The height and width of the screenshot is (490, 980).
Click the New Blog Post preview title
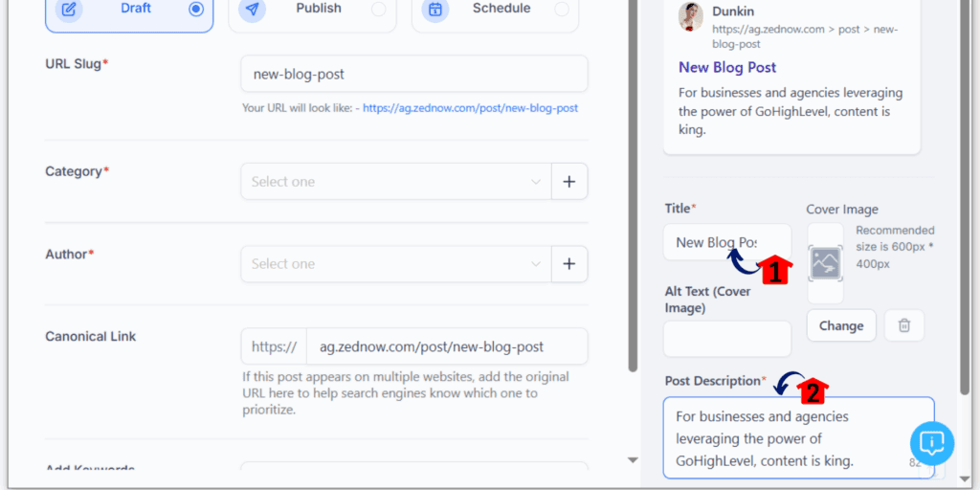pyautogui.click(x=727, y=68)
